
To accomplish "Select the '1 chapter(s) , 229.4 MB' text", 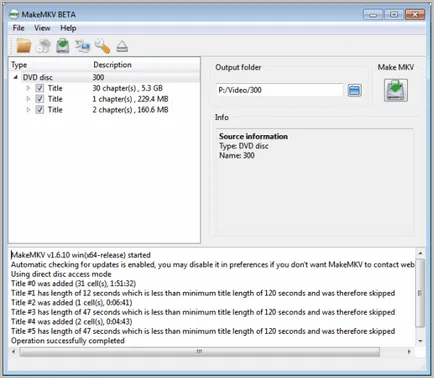I will 130,99.
